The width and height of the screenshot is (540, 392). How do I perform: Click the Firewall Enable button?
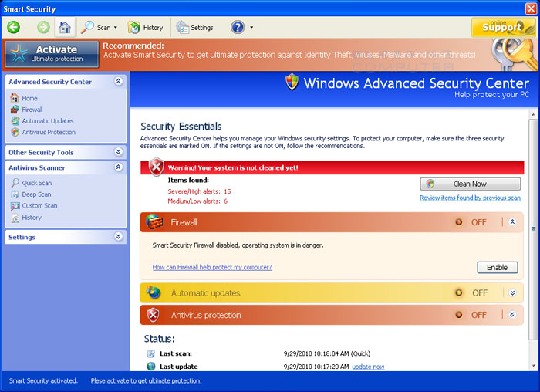(x=498, y=267)
